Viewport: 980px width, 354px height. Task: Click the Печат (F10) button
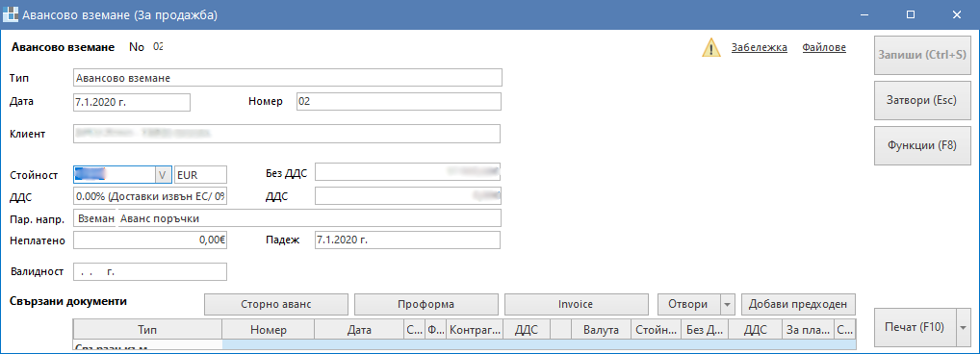point(914,327)
